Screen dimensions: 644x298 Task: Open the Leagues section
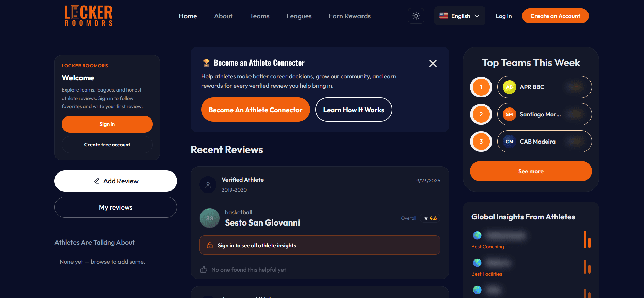(299, 16)
